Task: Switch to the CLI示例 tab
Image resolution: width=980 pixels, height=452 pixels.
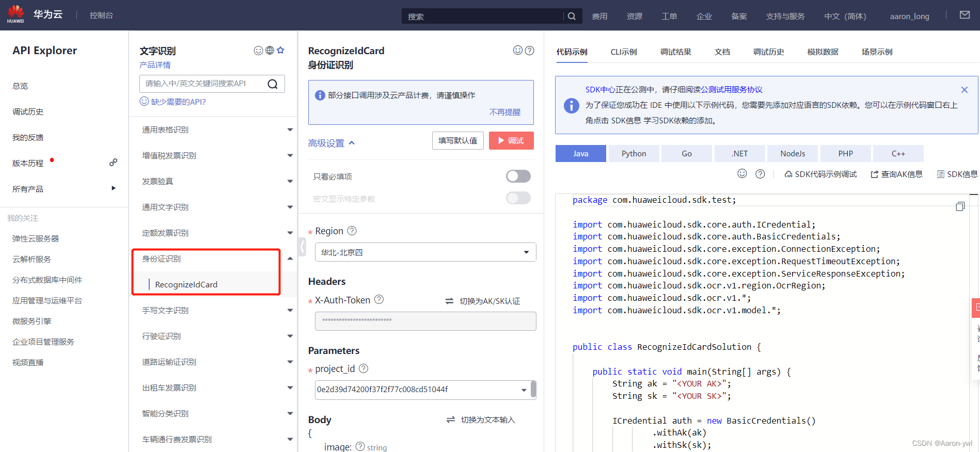Action: 624,52
